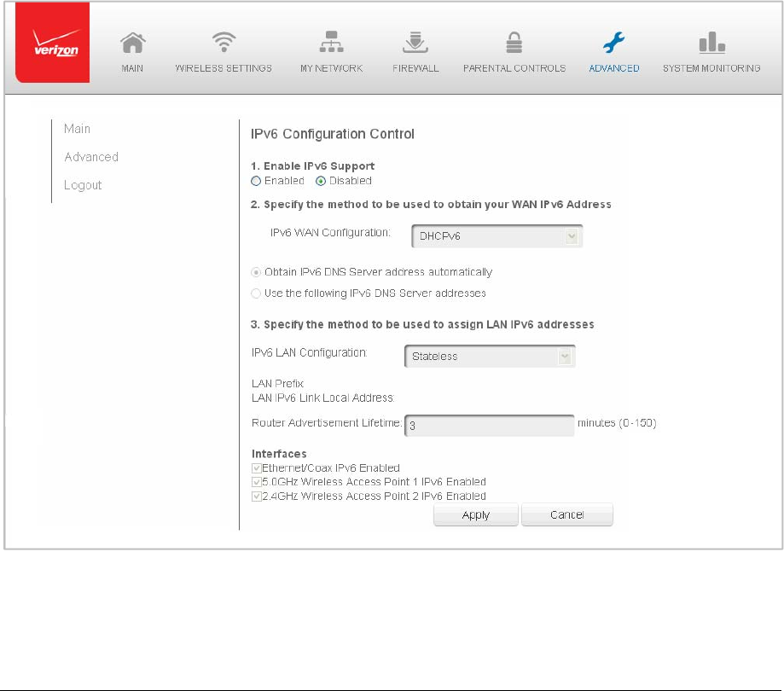
Task: Select the MY NETWORK tab label
Action: 331,68
